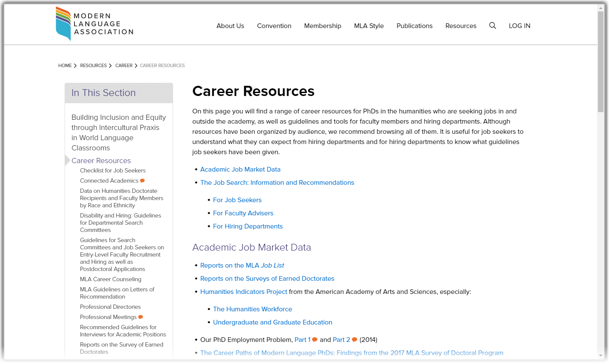Click the In This Section header
This screenshot has height=364, width=609.
(119, 93)
